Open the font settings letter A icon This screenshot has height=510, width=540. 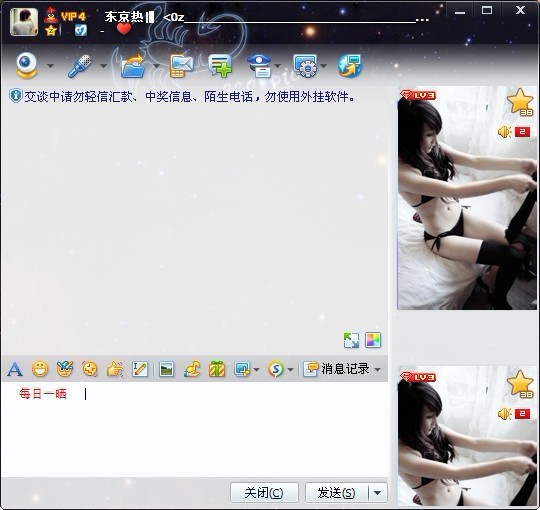[15, 370]
